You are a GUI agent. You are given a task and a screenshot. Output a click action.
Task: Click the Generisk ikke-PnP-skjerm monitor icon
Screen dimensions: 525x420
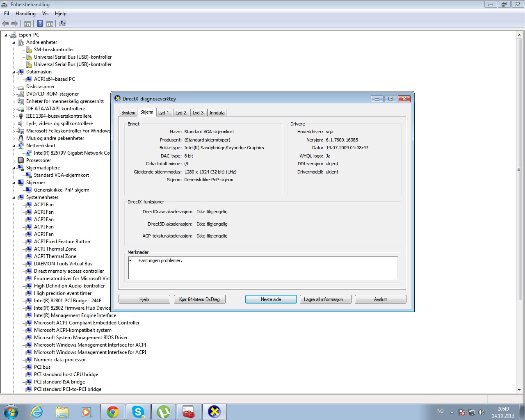29,190
